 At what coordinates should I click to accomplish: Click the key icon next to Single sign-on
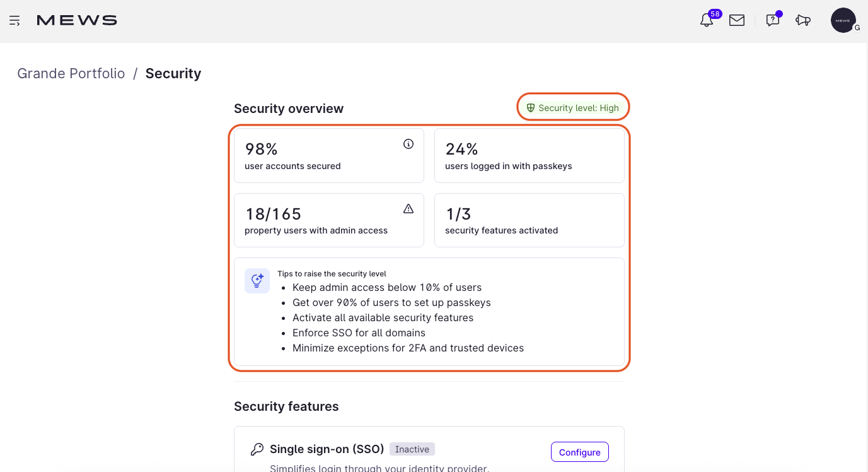257,449
